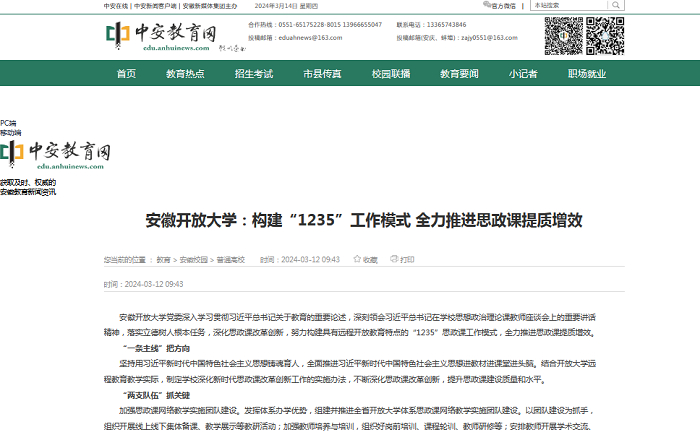700x435 pixels.
Task: Open the 教育热点 nav item
Action: pos(185,74)
